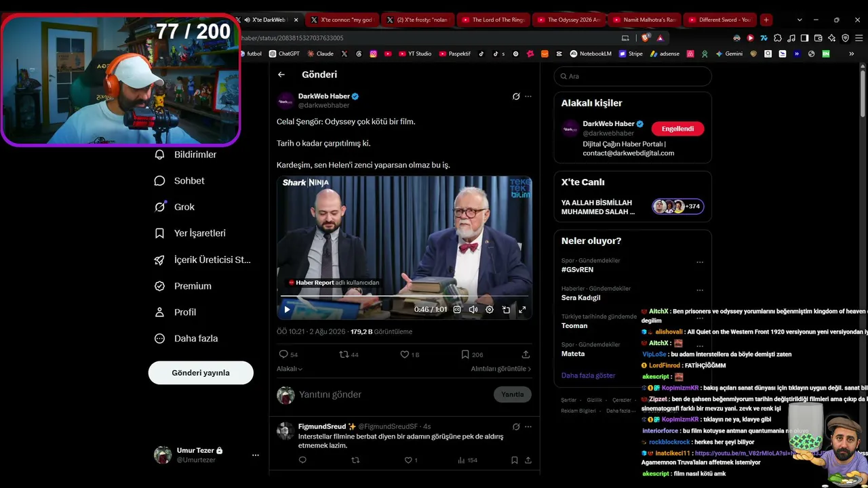The height and width of the screenshot is (488, 868).
Task: Seek on the video progress bar
Action: [x=404, y=296]
